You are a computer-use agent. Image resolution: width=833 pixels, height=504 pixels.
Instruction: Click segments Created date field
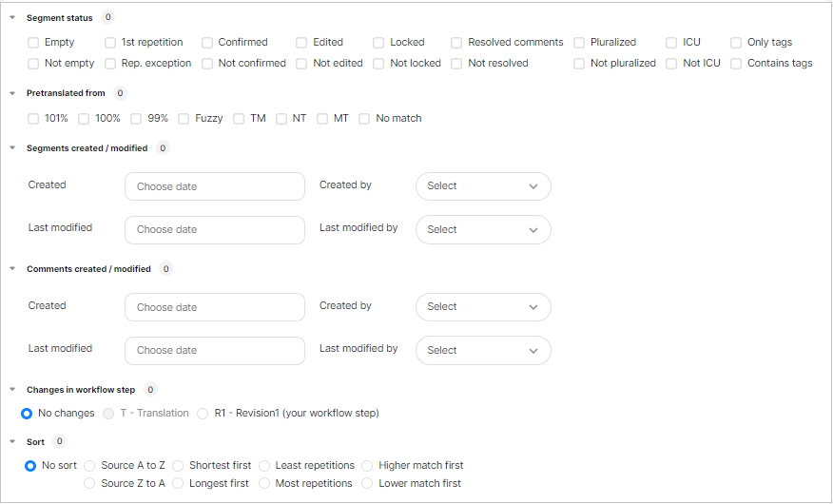pos(214,186)
